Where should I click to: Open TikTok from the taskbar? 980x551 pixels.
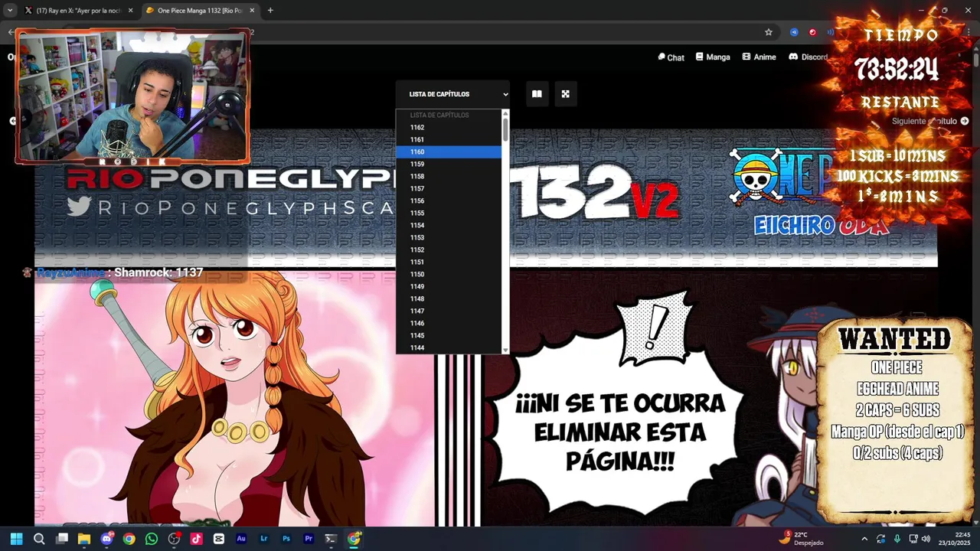point(196,539)
